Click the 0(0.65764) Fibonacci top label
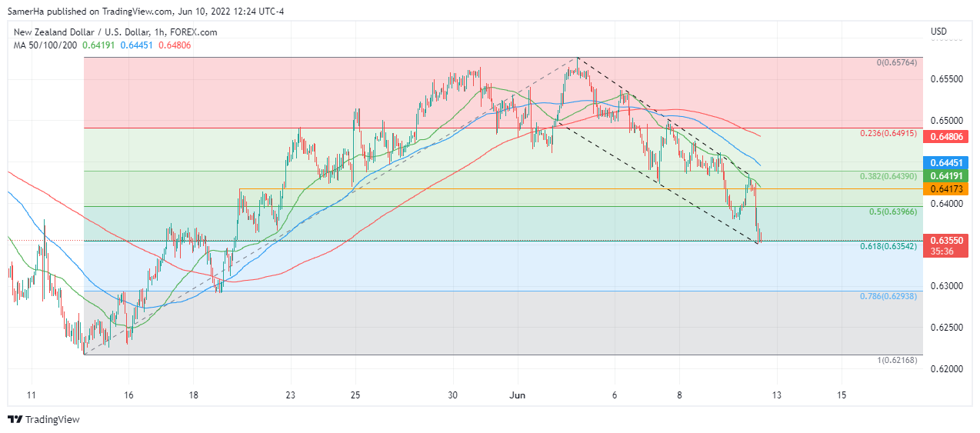 897,62
